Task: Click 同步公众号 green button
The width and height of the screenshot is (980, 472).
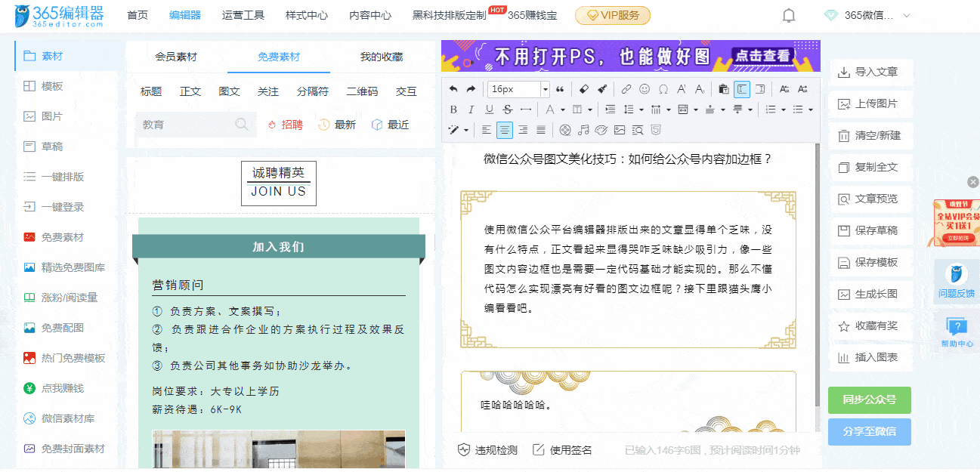Action: tap(870, 400)
